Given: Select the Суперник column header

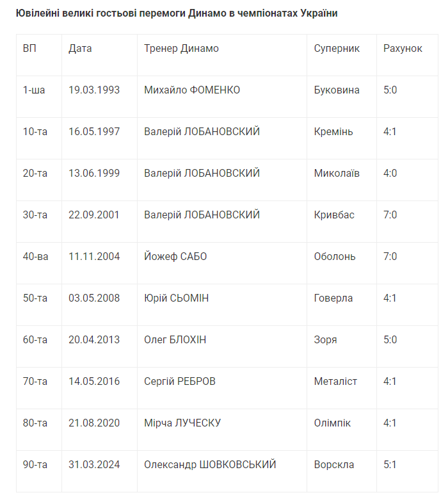Looking at the screenshot, I should point(337,49).
